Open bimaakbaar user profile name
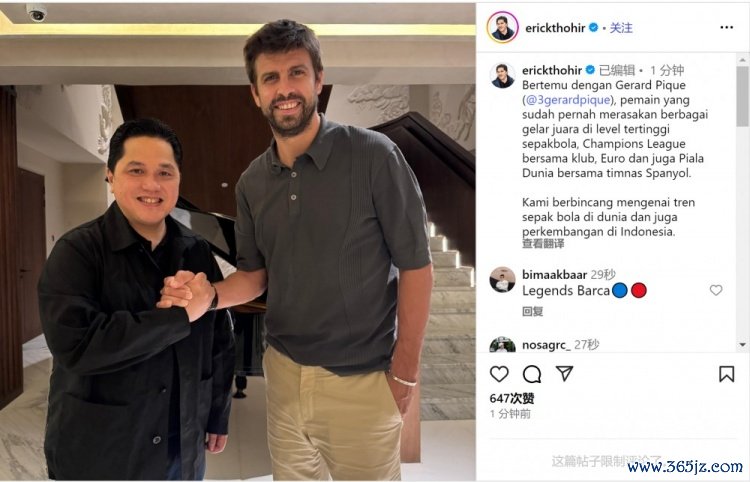The width and height of the screenshot is (750, 482). point(554,274)
